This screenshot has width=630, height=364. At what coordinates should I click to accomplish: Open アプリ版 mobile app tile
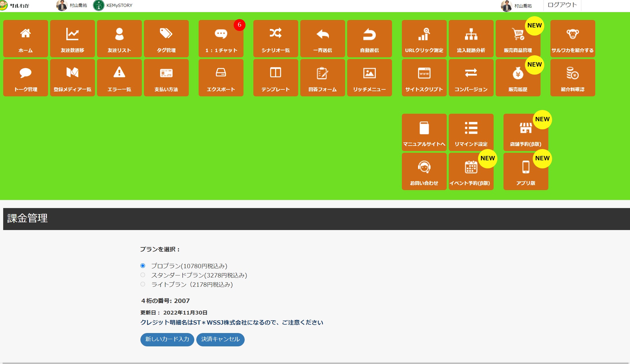click(526, 171)
